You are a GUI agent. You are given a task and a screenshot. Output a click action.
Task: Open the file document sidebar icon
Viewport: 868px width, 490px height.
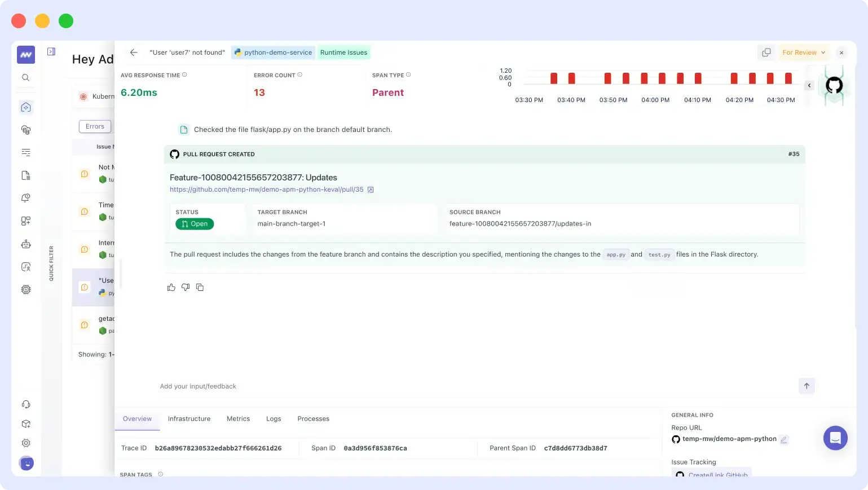(x=26, y=175)
